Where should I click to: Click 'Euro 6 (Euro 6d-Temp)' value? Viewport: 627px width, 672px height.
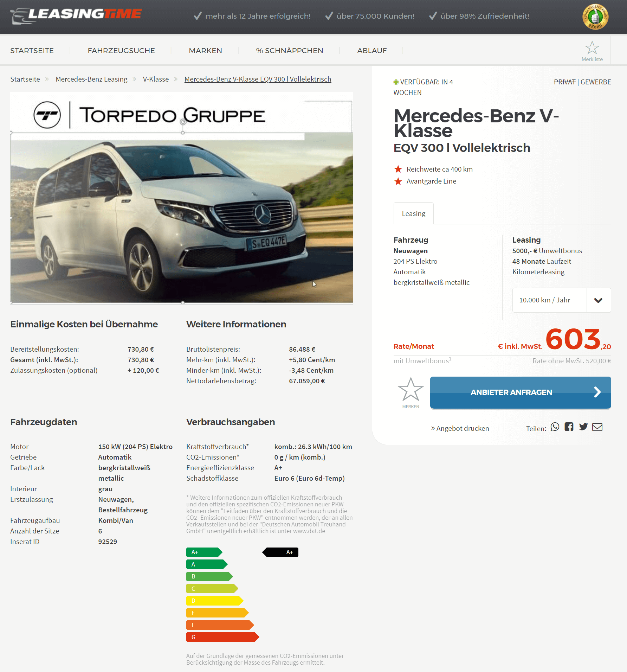(309, 478)
